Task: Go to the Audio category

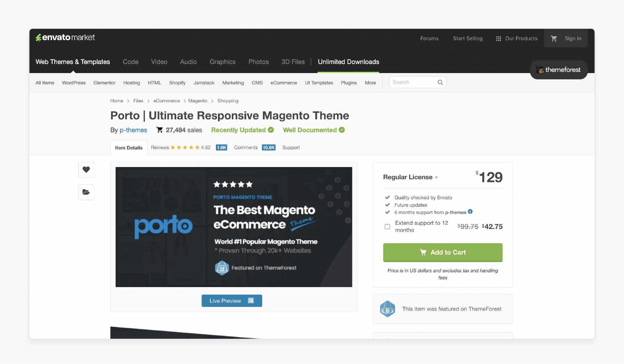Action: (x=188, y=62)
